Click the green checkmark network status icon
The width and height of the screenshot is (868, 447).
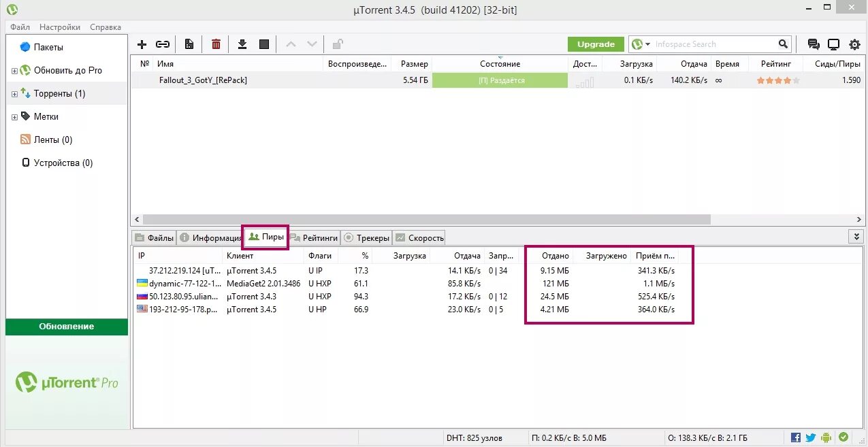tap(843, 437)
